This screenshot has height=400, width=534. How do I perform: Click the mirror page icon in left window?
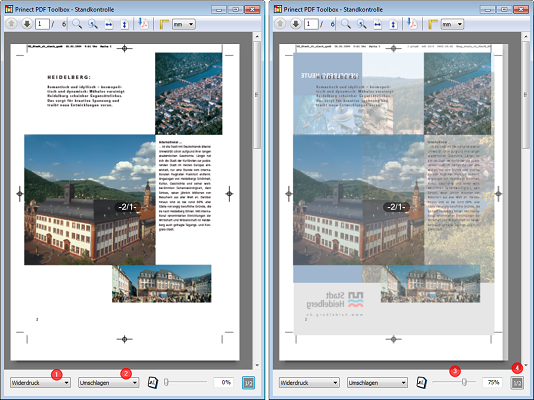click(153, 382)
